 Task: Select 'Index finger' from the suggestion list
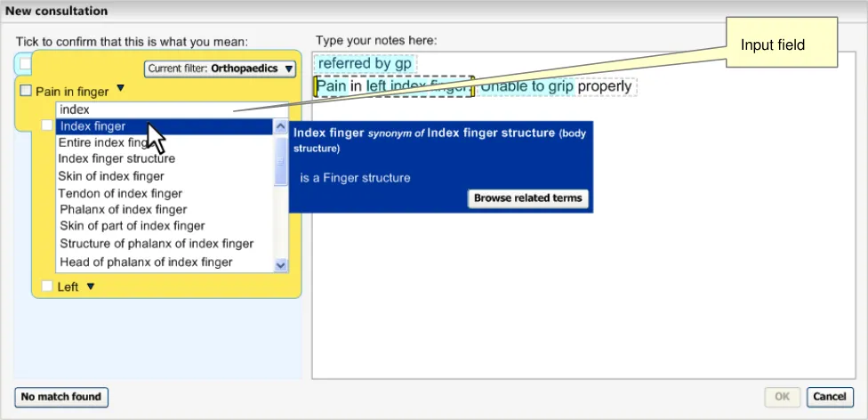pyautogui.click(x=92, y=126)
